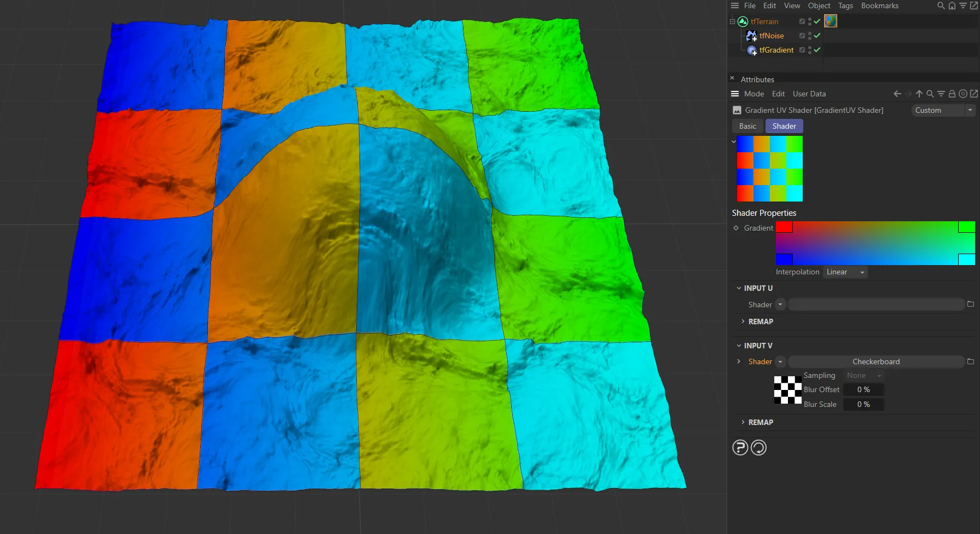Disable tfGradient using its green checkmark
980x534 pixels.
pos(817,50)
